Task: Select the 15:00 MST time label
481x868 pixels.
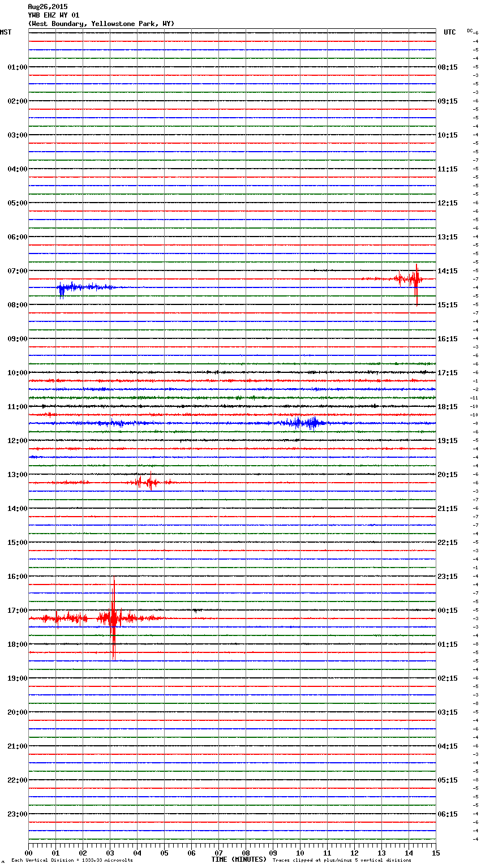Action: [x=17, y=543]
